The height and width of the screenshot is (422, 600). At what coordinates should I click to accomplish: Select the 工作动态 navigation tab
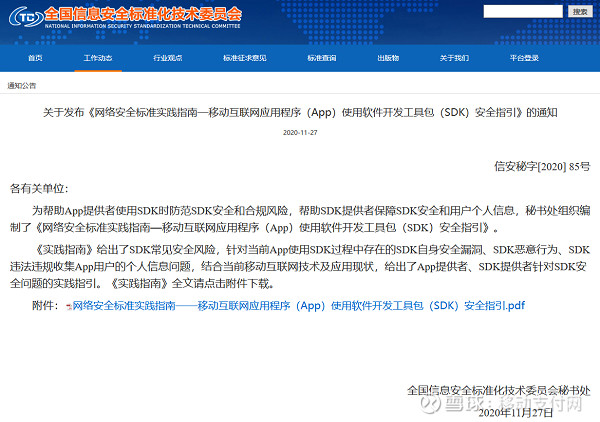pos(98,58)
